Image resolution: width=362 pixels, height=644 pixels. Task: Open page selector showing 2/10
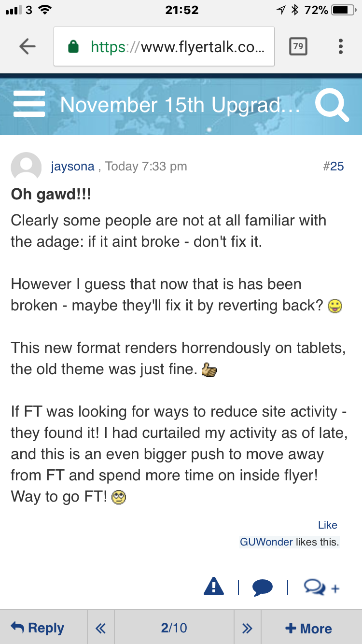tap(174, 628)
